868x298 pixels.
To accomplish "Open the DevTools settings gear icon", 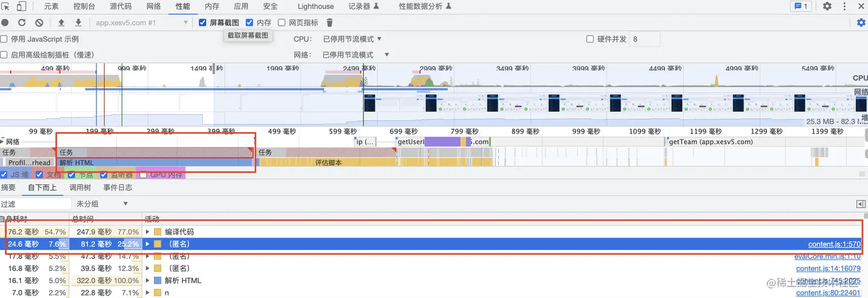I will (827, 6).
